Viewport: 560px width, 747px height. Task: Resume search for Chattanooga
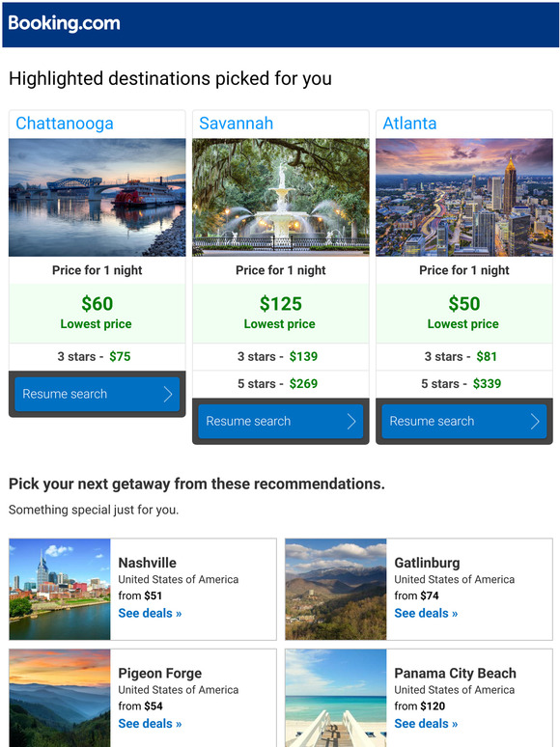pyautogui.click(x=98, y=394)
